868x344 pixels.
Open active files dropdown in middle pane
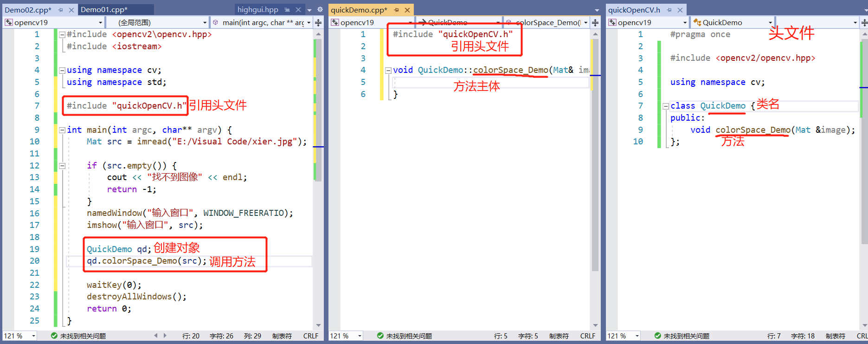597,10
